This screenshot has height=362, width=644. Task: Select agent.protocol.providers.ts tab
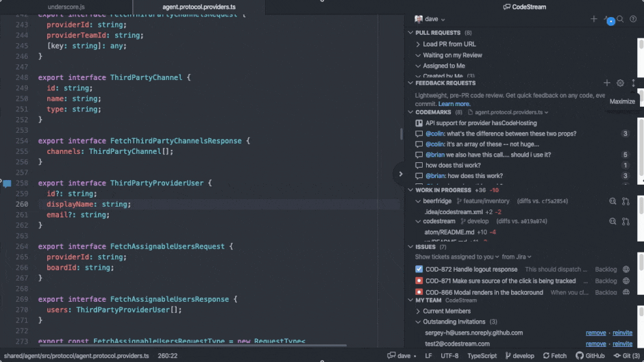199,7
